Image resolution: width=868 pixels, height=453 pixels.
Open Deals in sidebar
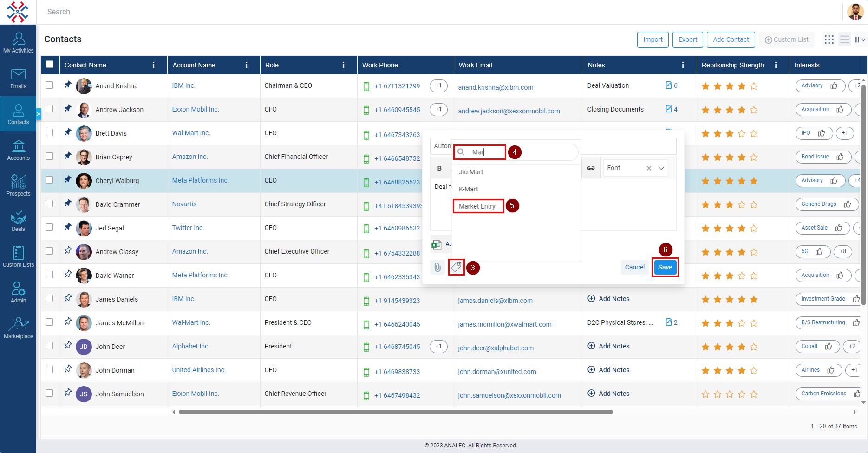coord(18,221)
